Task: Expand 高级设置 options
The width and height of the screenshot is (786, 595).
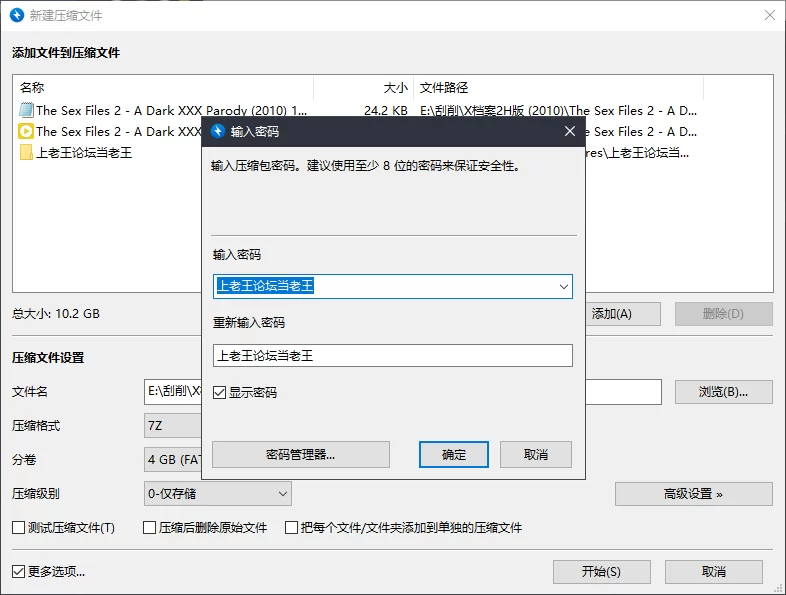Action: pyautogui.click(x=693, y=494)
